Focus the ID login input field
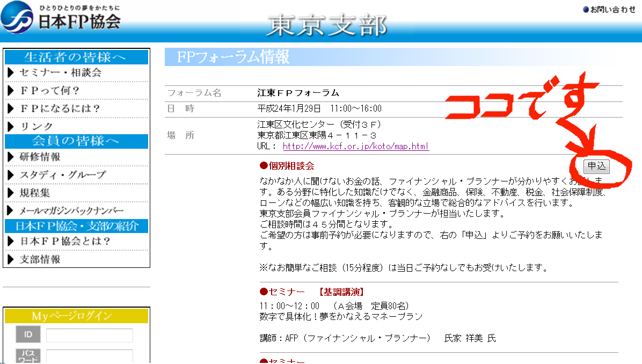Screen dimensions: 642x364 click(x=90, y=336)
